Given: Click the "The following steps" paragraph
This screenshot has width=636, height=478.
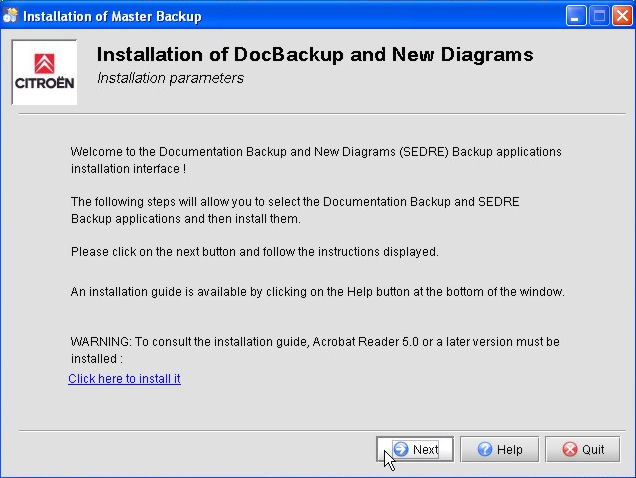Looking at the screenshot, I should point(295,210).
